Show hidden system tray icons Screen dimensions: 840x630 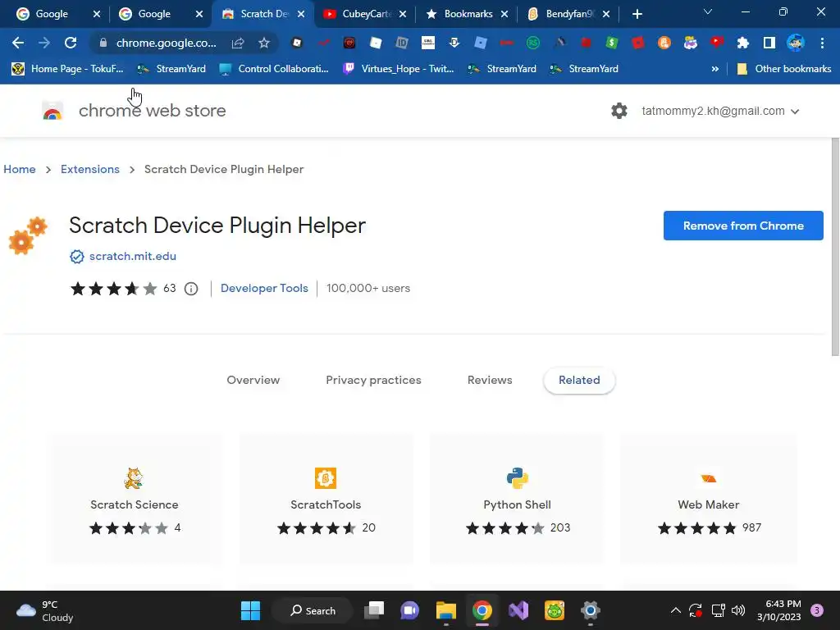[676, 610]
